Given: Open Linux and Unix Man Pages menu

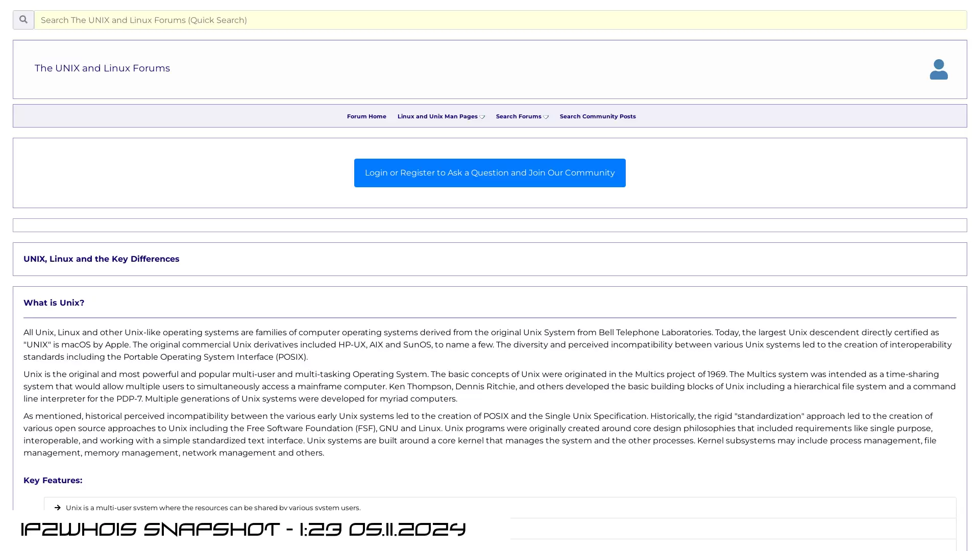Looking at the screenshot, I should (437, 116).
